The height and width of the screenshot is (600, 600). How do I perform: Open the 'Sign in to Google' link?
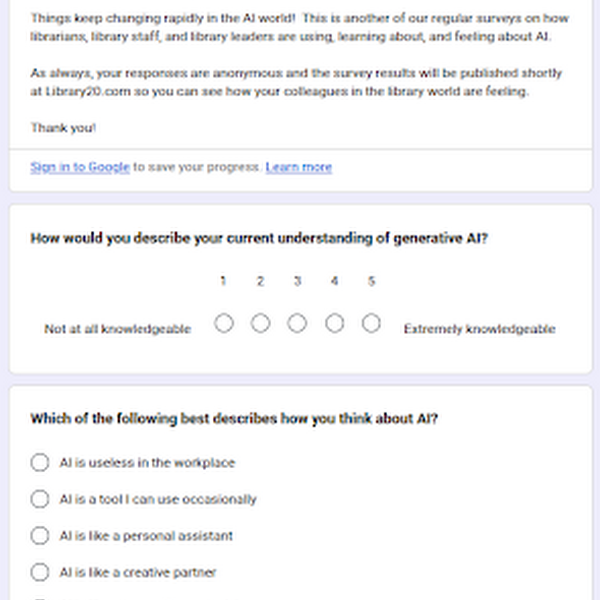pos(80,167)
